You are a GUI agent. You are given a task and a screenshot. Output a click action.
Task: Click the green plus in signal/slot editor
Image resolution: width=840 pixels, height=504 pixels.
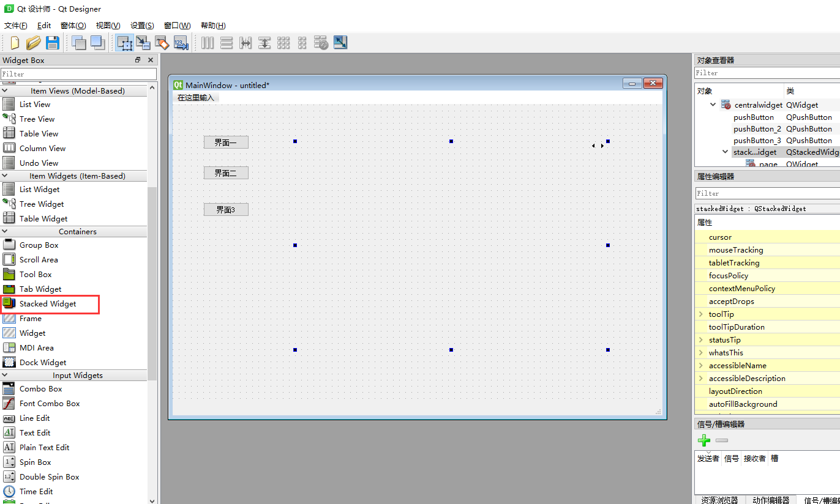click(704, 440)
